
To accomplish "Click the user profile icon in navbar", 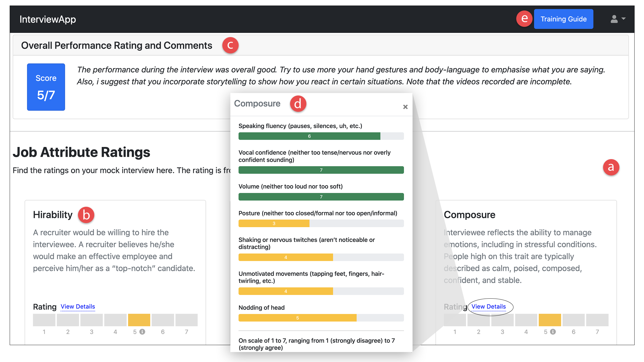I will click(614, 19).
